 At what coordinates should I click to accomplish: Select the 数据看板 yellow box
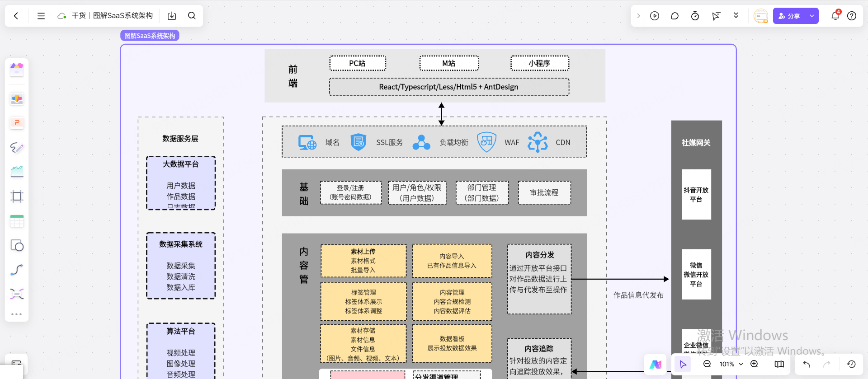452,343
